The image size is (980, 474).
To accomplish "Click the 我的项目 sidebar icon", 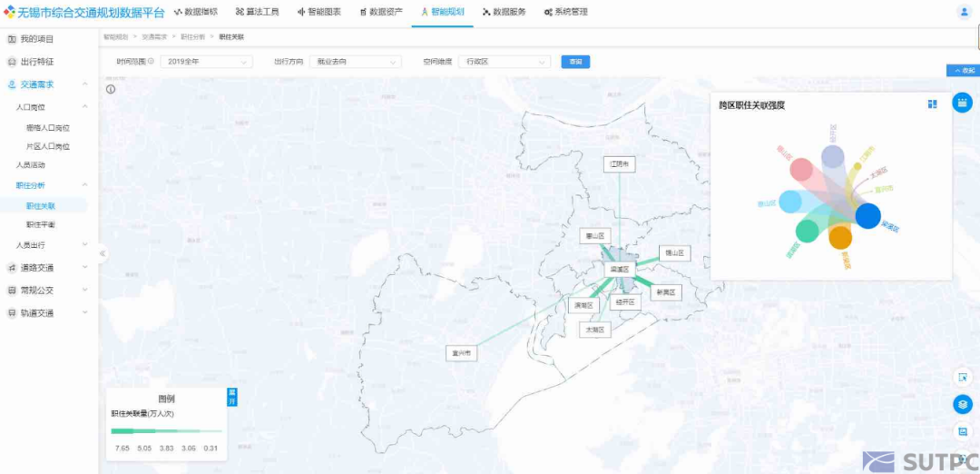I will click(11, 39).
